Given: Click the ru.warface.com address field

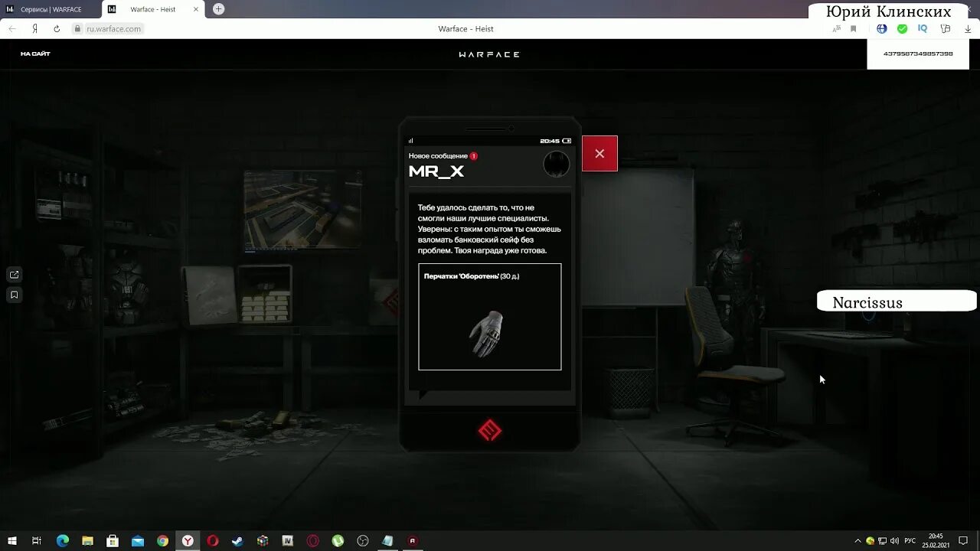Looking at the screenshot, I should pyautogui.click(x=114, y=28).
